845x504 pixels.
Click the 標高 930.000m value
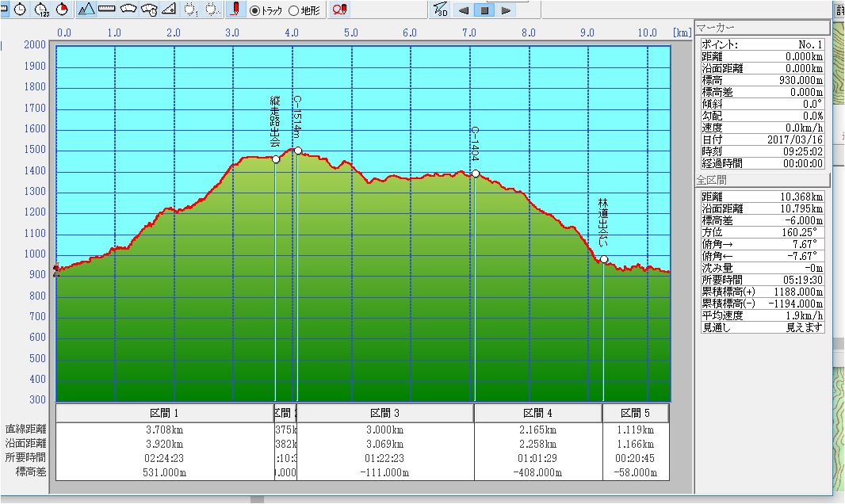801,80
